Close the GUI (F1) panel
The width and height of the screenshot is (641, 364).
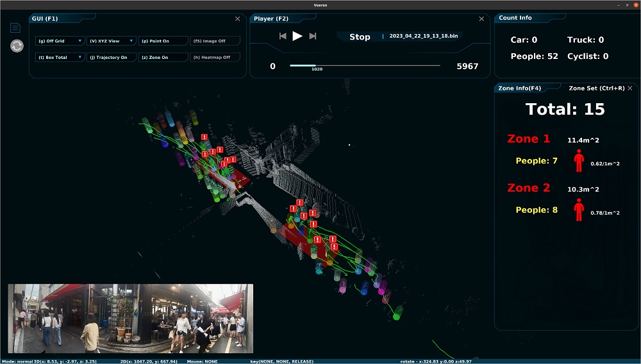(x=238, y=19)
